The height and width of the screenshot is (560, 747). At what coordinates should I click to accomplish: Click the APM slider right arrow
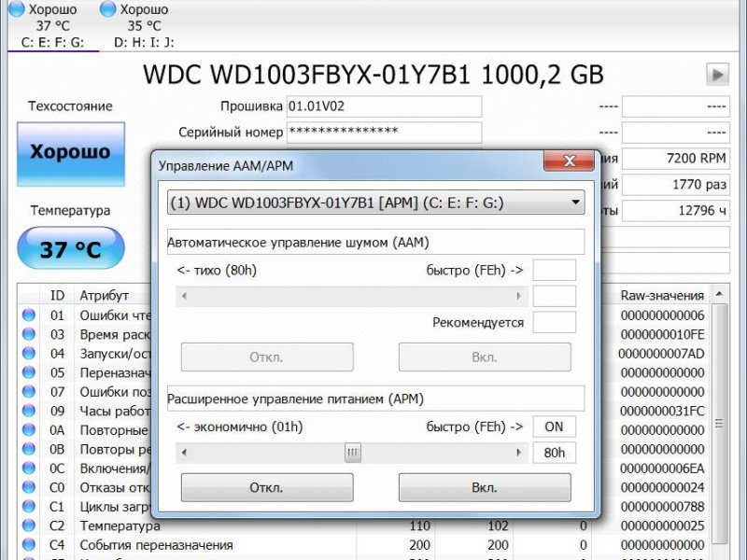tap(519, 453)
